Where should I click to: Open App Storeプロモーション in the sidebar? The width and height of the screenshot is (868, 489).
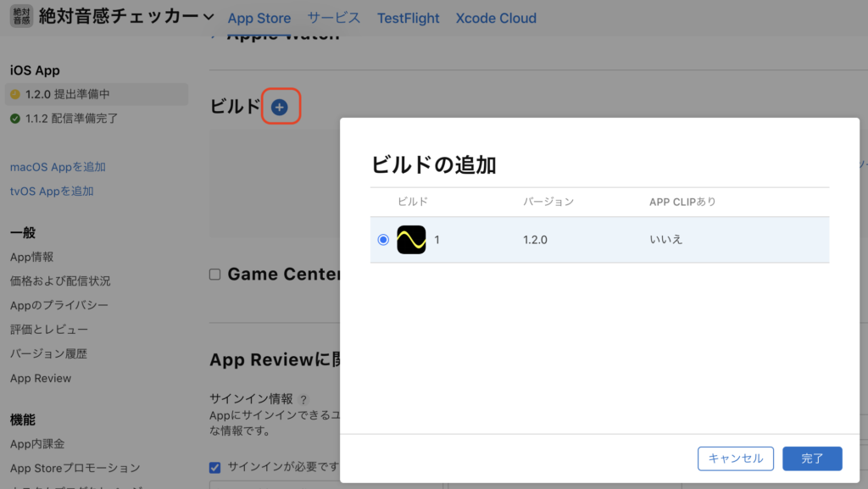click(x=75, y=469)
